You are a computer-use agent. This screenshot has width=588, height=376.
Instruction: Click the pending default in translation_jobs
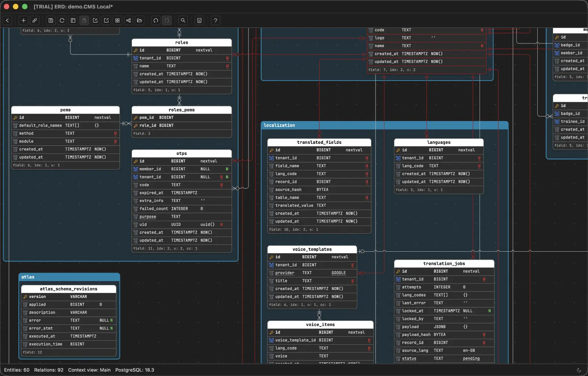click(471, 359)
